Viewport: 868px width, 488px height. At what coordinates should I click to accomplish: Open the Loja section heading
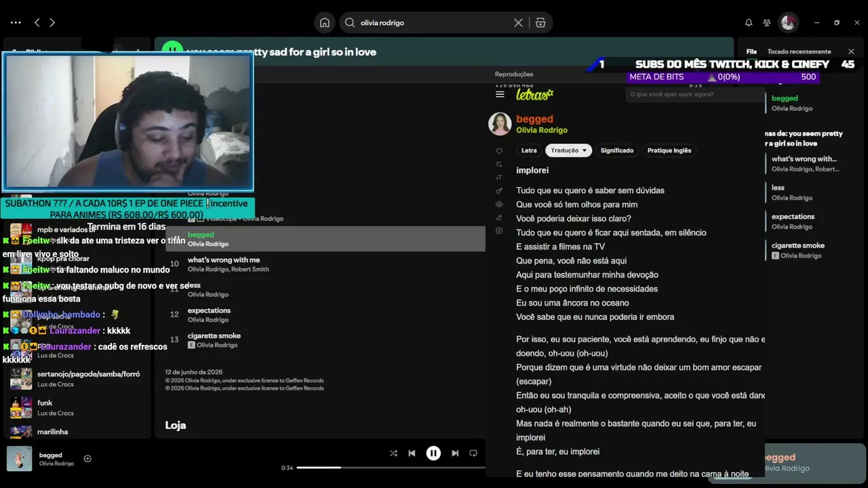coord(176,425)
